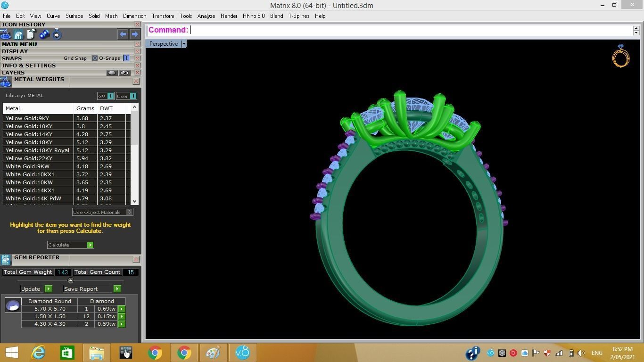
Task: Click the Gem Reporter panel icon
Action: pyautogui.click(x=6, y=260)
